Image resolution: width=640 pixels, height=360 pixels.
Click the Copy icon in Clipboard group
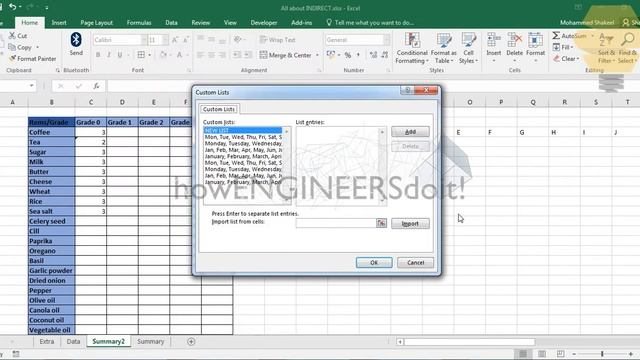click(x=12, y=47)
